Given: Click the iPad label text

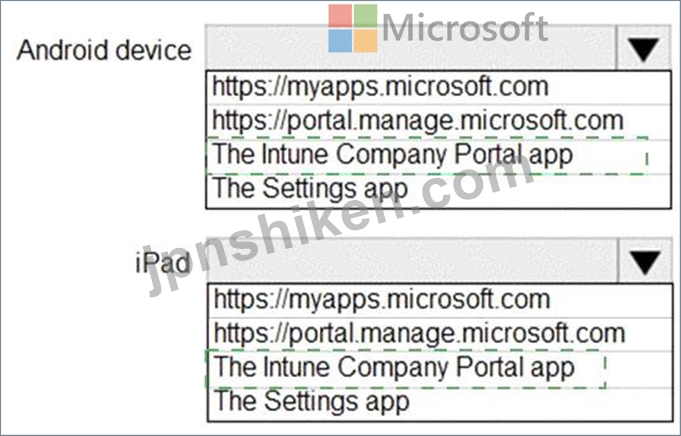Looking at the screenshot, I should click(162, 263).
